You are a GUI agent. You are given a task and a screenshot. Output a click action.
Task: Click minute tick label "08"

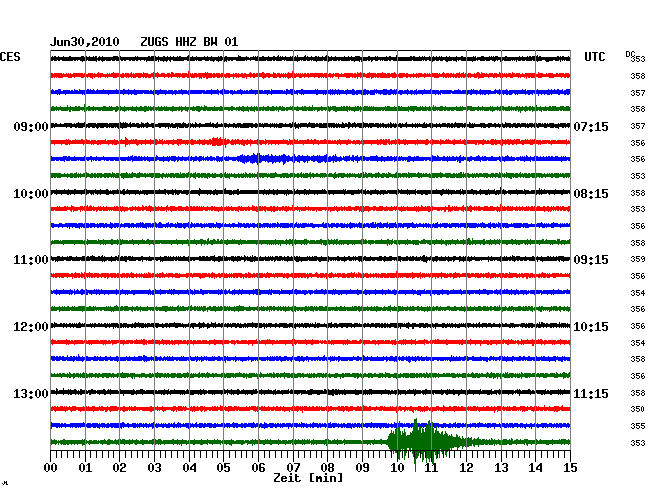tap(327, 467)
